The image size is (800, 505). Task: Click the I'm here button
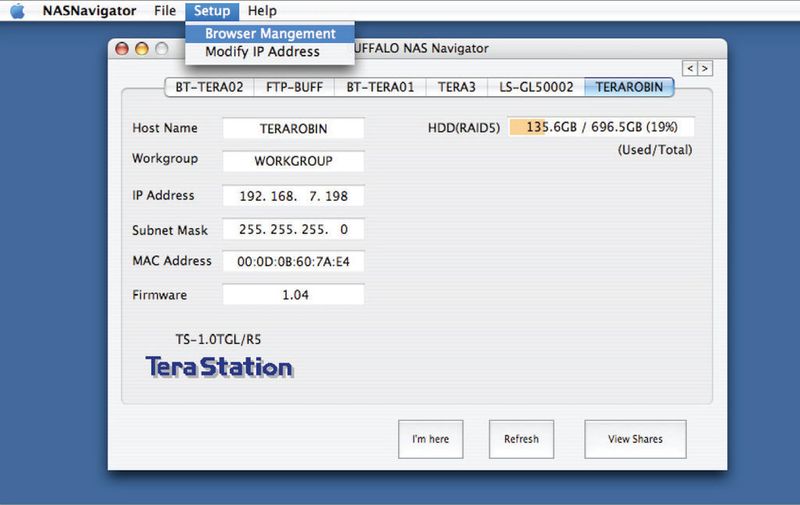pyautogui.click(x=431, y=439)
